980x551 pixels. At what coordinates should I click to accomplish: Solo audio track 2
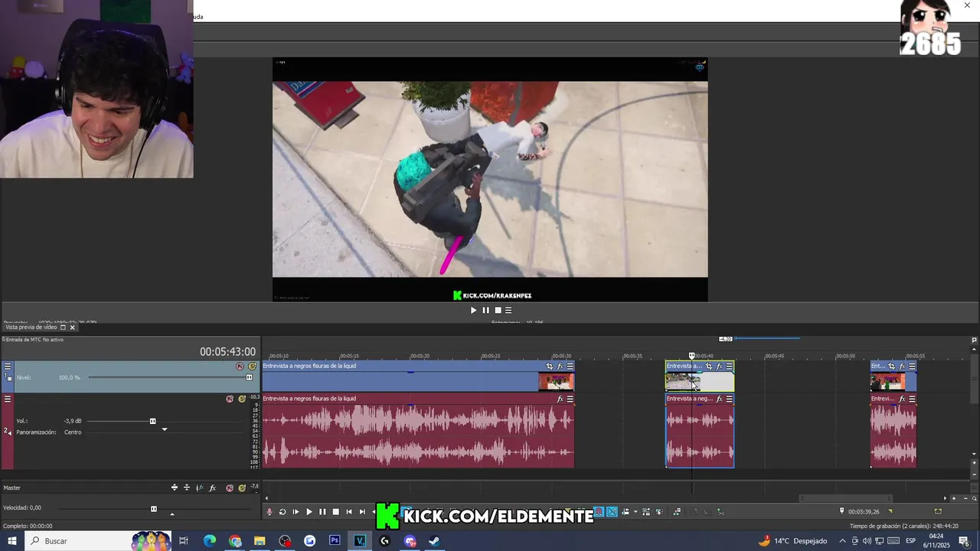(x=242, y=399)
